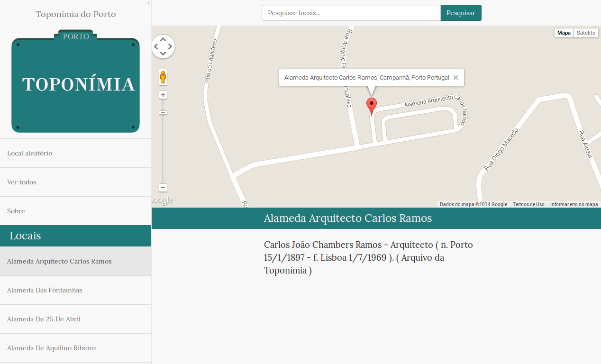Click the Toponímia Porto logo image
This screenshot has height=364, width=601.
point(75,82)
